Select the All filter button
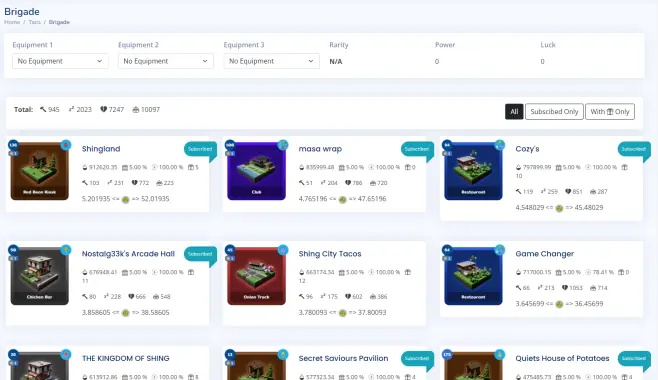 point(514,112)
